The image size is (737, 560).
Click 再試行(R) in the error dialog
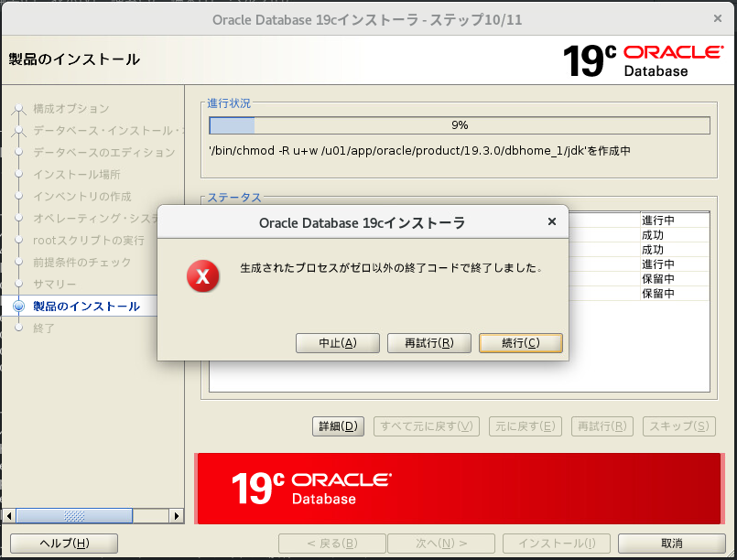[x=428, y=343]
